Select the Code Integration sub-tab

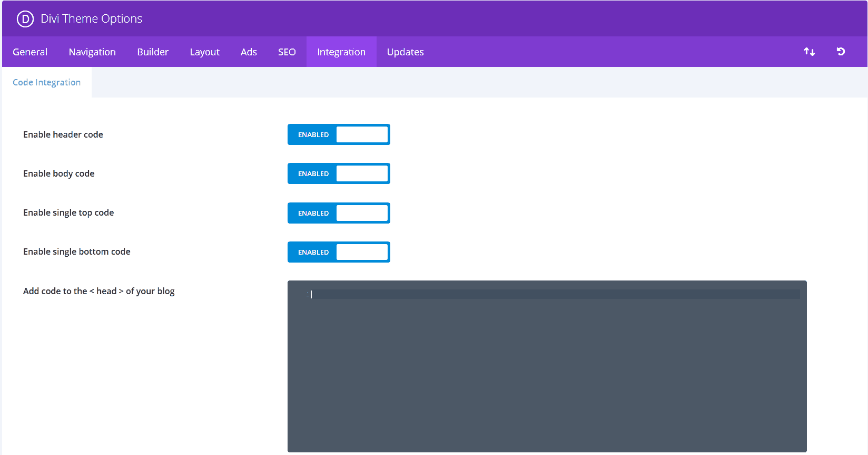pos(47,82)
